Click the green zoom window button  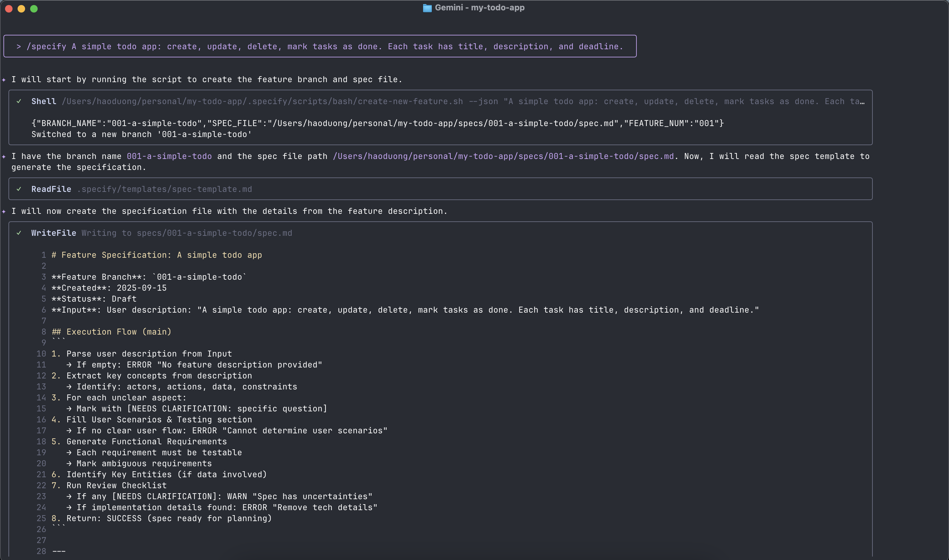coord(34,9)
